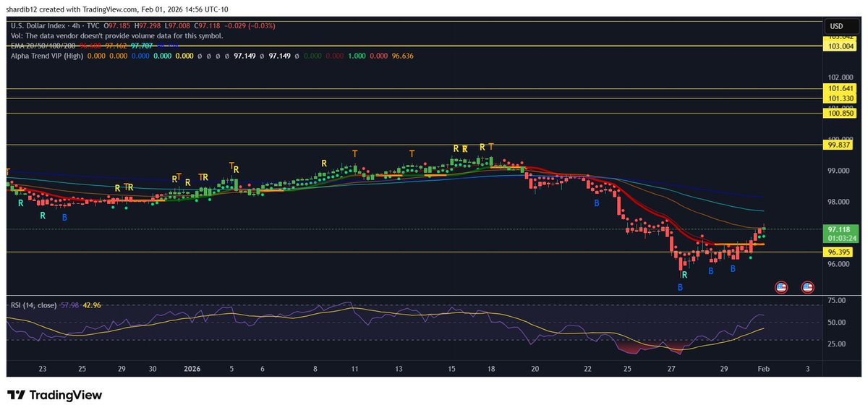Click the Feb label on time axis
The image size is (868, 413).
[x=764, y=369]
